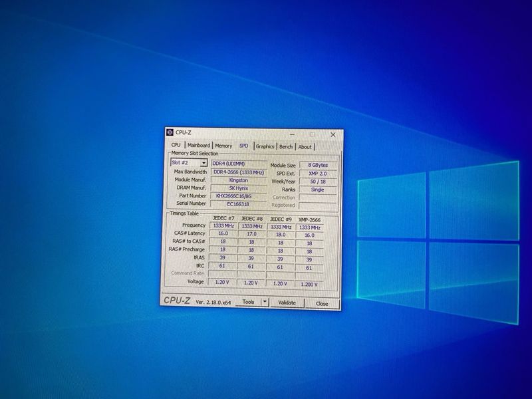Click the JEDEC #8 column header
Viewport: 532px width, 399px height.
[252, 219]
